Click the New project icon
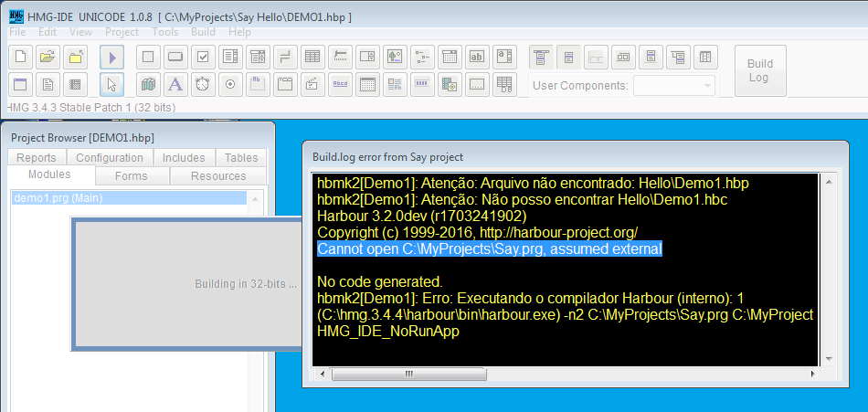 point(20,57)
